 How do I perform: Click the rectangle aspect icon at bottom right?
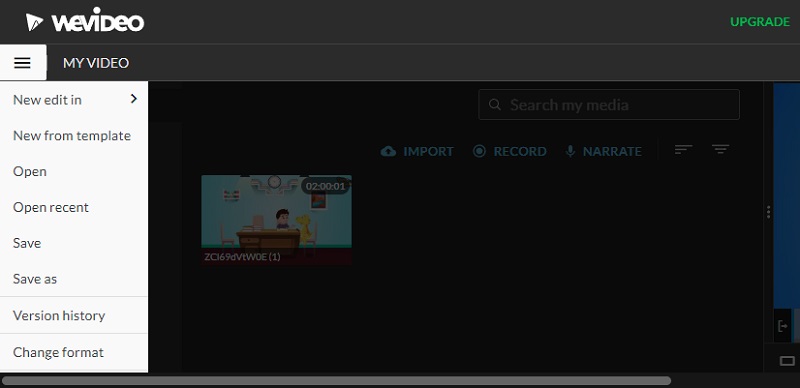pyautogui.click(x=787, y=361)
